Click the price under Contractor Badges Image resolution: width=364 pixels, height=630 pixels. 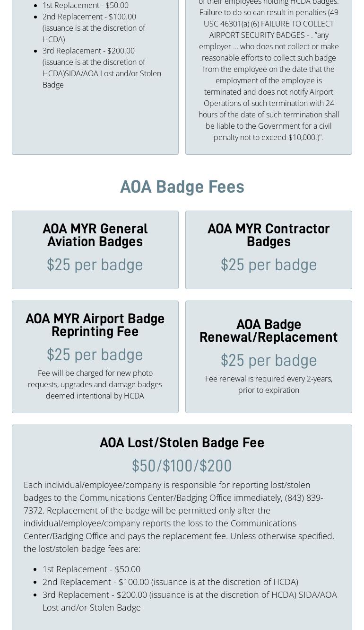[269, 265]
